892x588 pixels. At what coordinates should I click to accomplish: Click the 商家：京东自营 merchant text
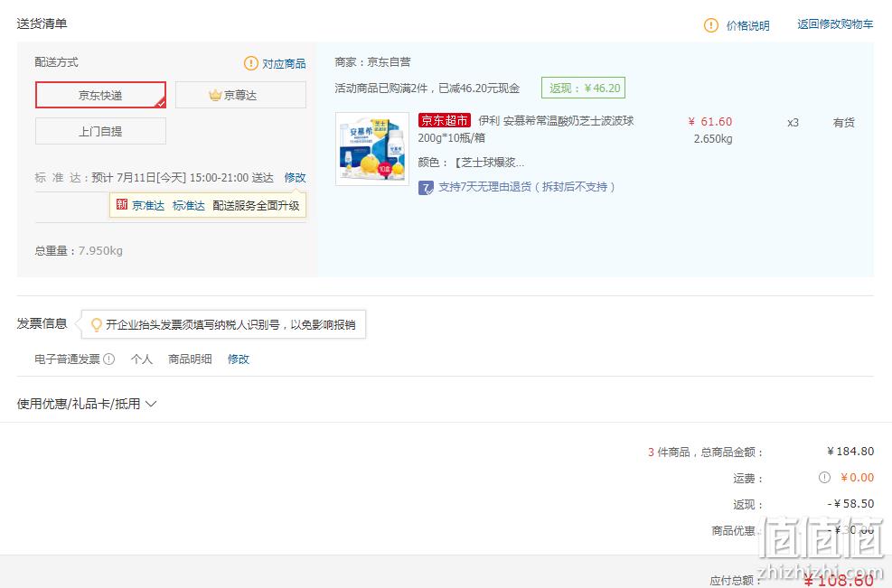(372, 62)
